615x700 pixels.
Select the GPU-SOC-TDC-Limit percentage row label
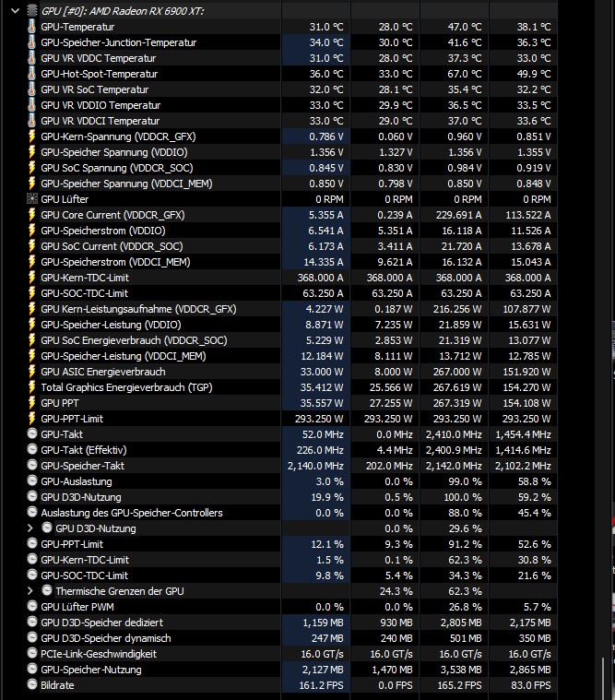coord(84,575)
